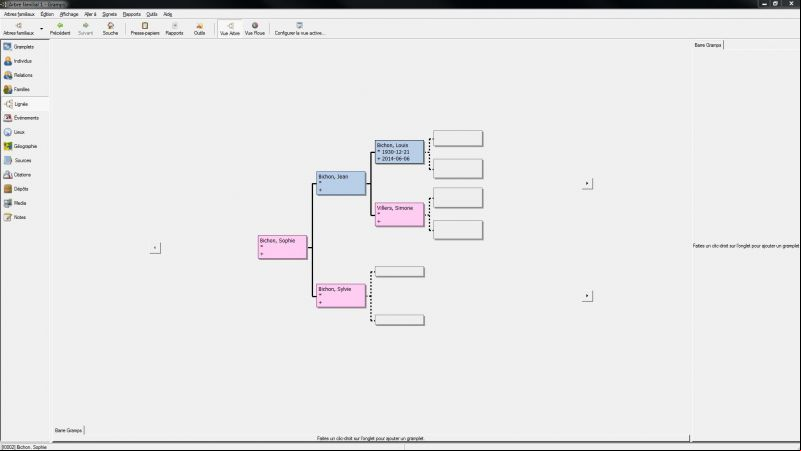The width and height of the screenshot is (801, 451).
Task: Open the Media sidebar view
Action: tap(25, 203)
